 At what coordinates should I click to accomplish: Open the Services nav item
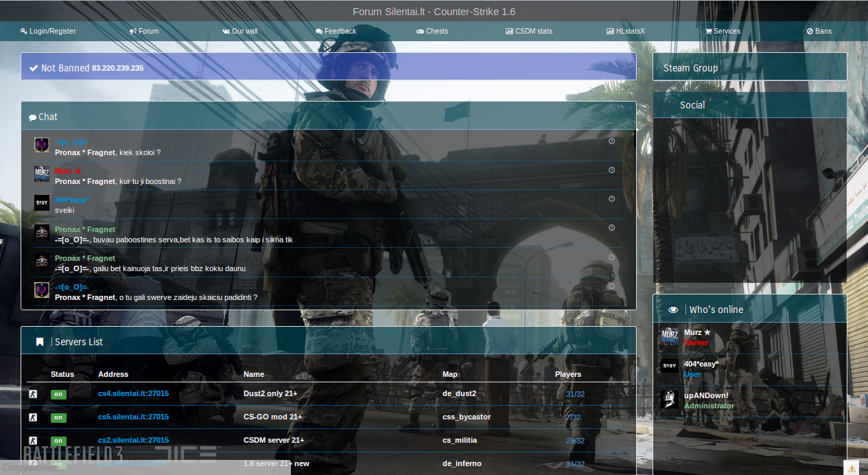click(x=723, y=31)
